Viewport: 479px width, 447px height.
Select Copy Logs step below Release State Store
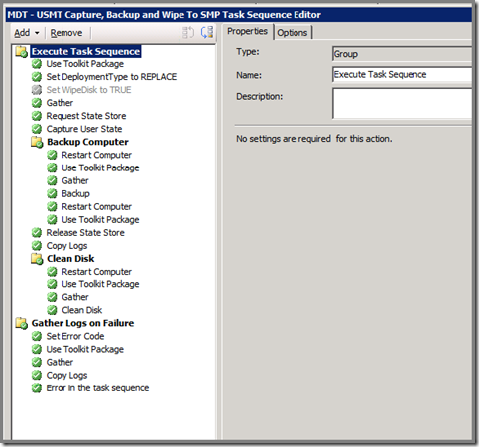(67, 246)
